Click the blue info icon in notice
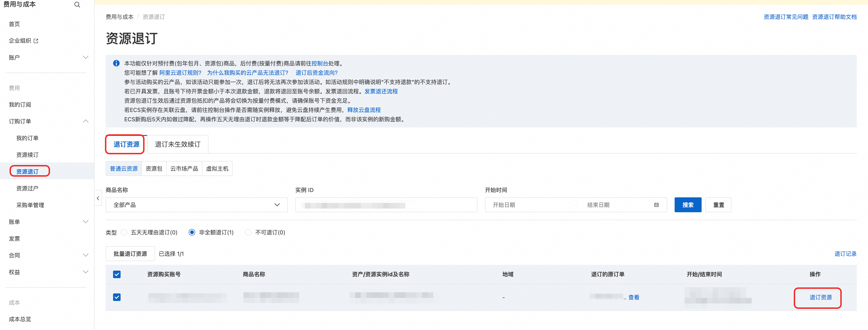 coord(116,63)
